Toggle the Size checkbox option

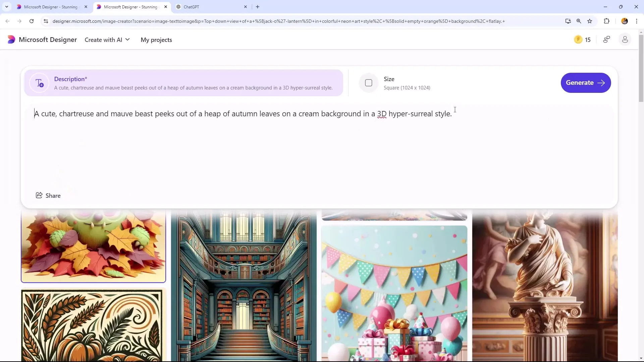(368, 83)
